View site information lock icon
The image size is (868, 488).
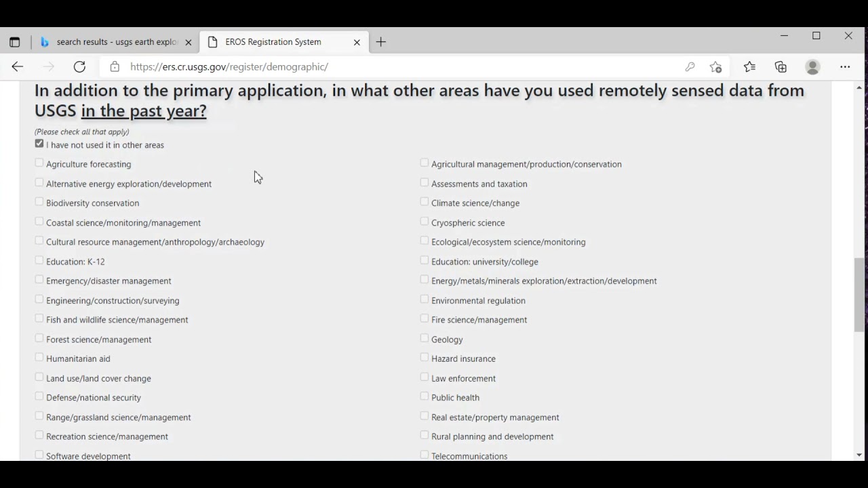(115, 66)
